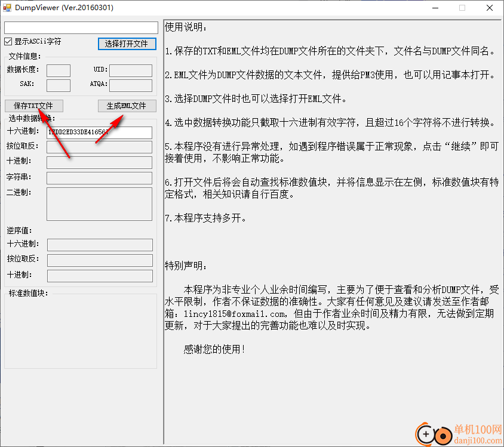Click the UID field
The width and height of the screenshot is (504, 447).
[131, 70]
